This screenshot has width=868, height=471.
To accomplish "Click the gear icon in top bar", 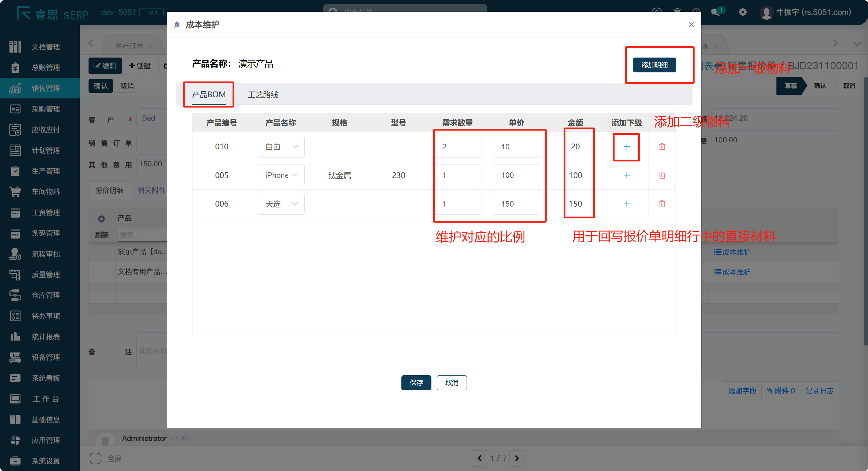I will pyautogui.click(x=742, y=12).
